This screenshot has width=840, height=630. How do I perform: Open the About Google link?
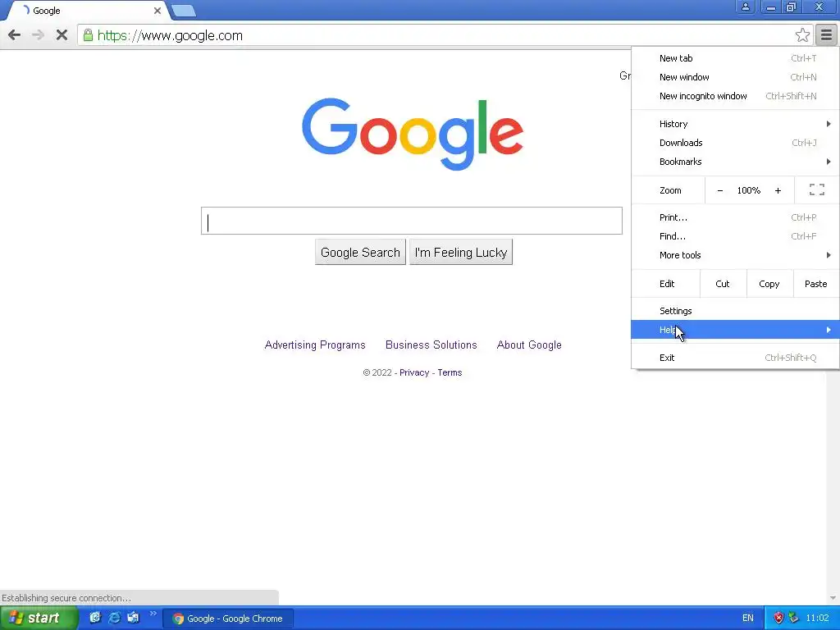coord(529,345)
